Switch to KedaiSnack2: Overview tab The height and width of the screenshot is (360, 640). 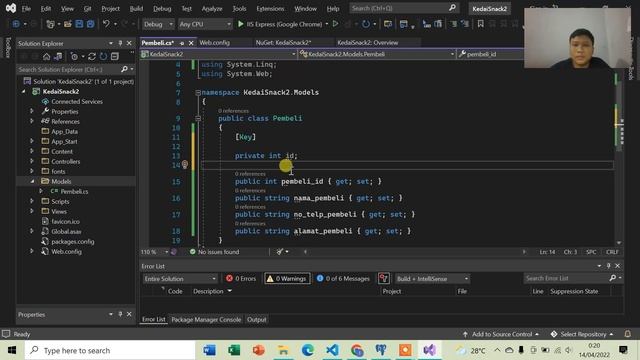(x=368, y=42)
